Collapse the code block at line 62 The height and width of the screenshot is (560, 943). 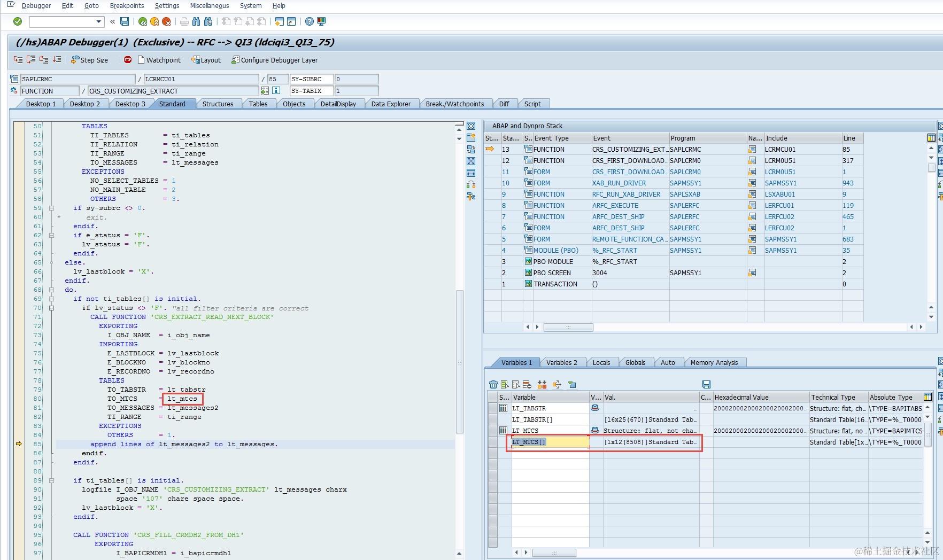(52, 235)
